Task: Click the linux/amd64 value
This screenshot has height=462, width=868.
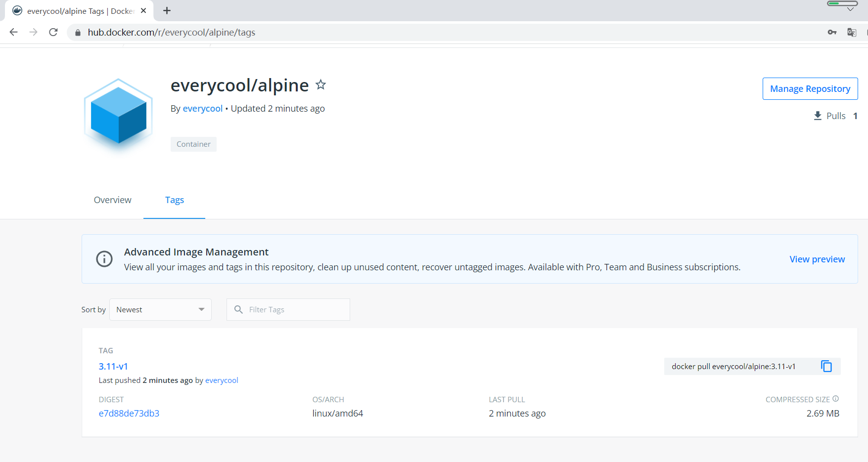Action: 338,413
